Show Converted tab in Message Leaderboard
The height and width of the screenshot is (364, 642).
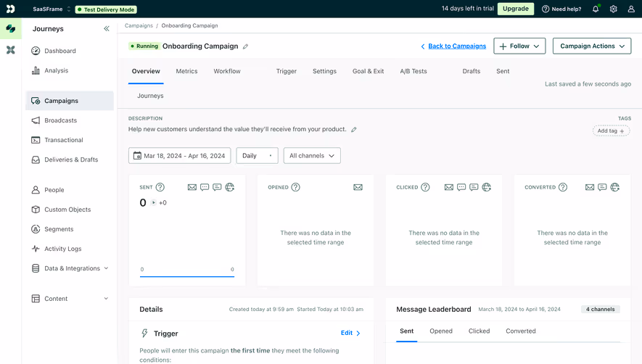coord(520,331)
